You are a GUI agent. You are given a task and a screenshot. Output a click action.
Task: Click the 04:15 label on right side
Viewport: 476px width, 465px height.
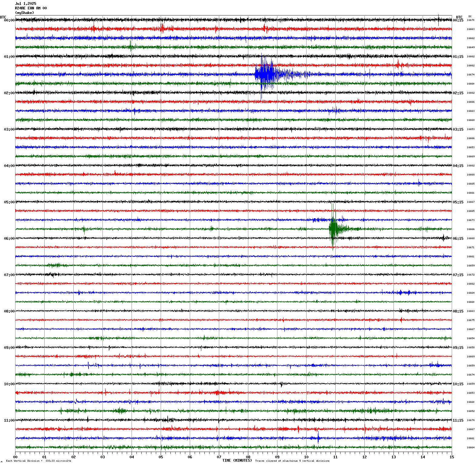point(458,166)
